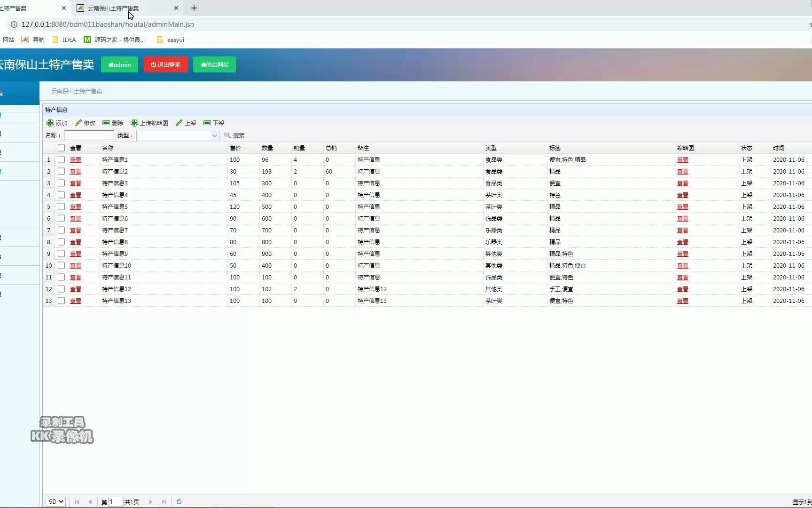Click the green admin button
Screen dimensions: 812x508
pyautogui.click(x=119, y=64)
